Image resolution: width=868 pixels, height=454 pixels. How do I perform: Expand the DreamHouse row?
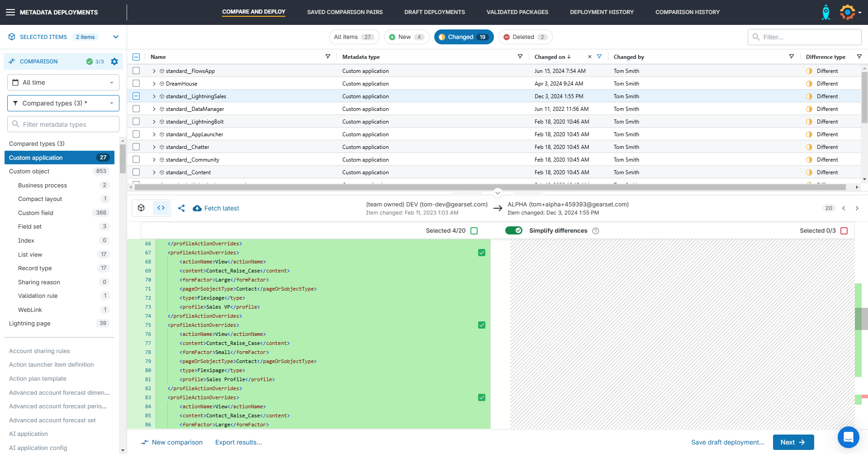click(154, 84)
